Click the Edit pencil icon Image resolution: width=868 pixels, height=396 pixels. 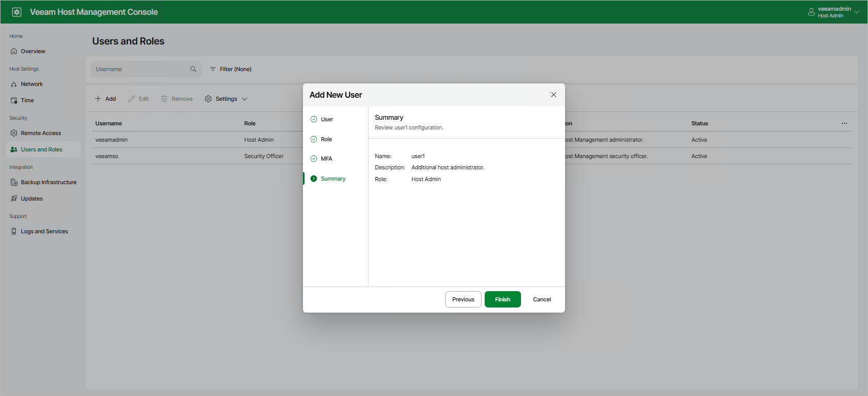[x=132, y=99]
